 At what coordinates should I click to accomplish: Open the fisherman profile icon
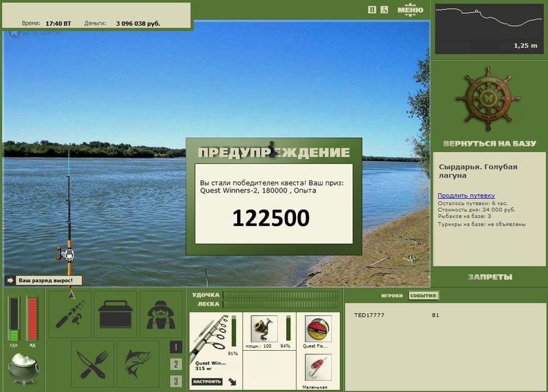[x=161, y=314]
